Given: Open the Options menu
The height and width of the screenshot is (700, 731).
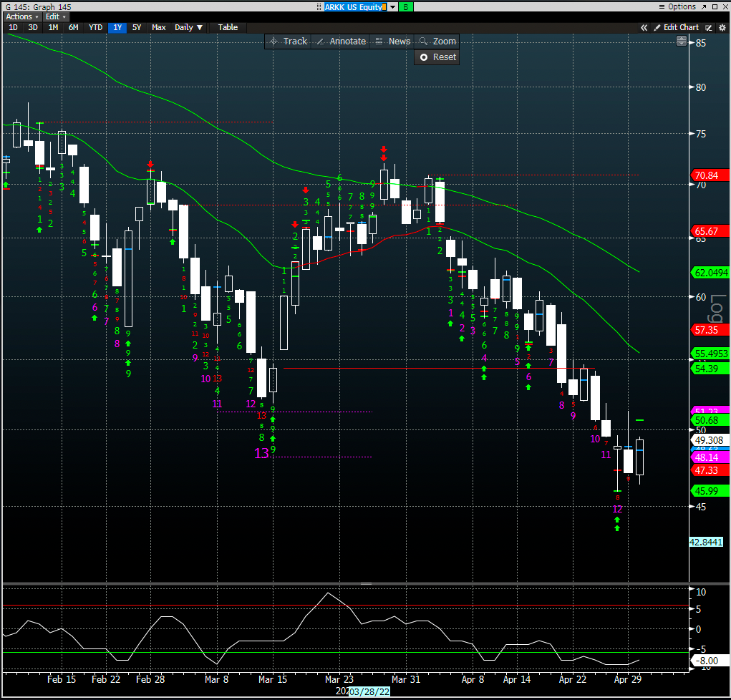Looking at the screenshot, I should [677, 6].
